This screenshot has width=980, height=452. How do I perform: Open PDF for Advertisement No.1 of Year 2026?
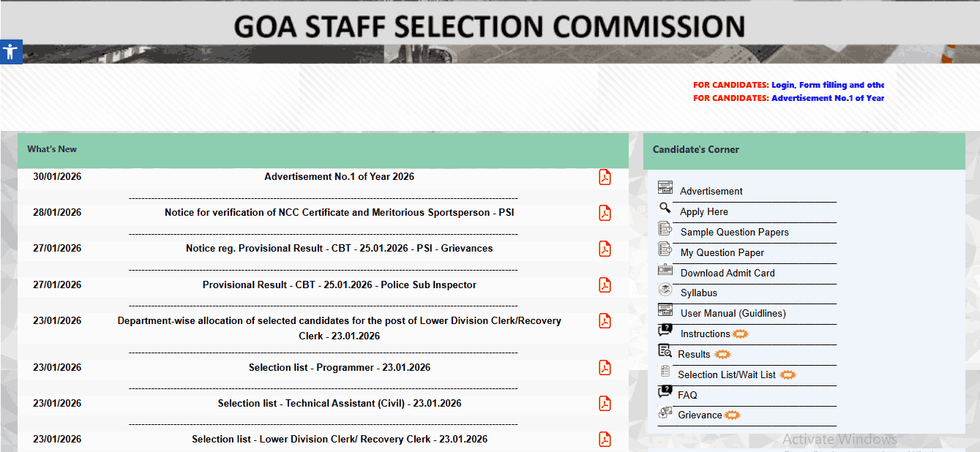(x=605, y=177)
